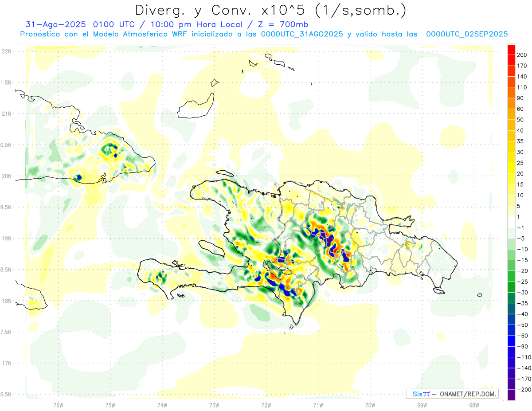The image size is (532, 411).
Task: Click the colorbar value label -90
Action: [522, 346]
